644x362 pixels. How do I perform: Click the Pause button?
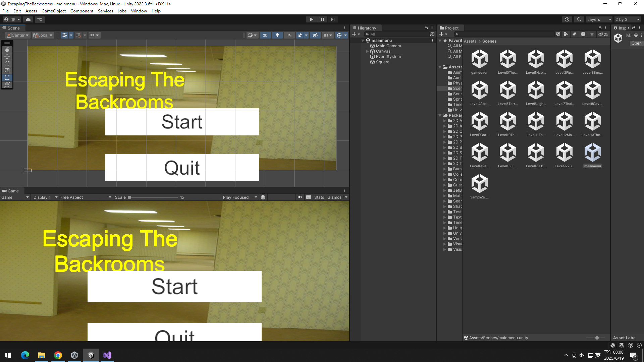click(322, 19)
